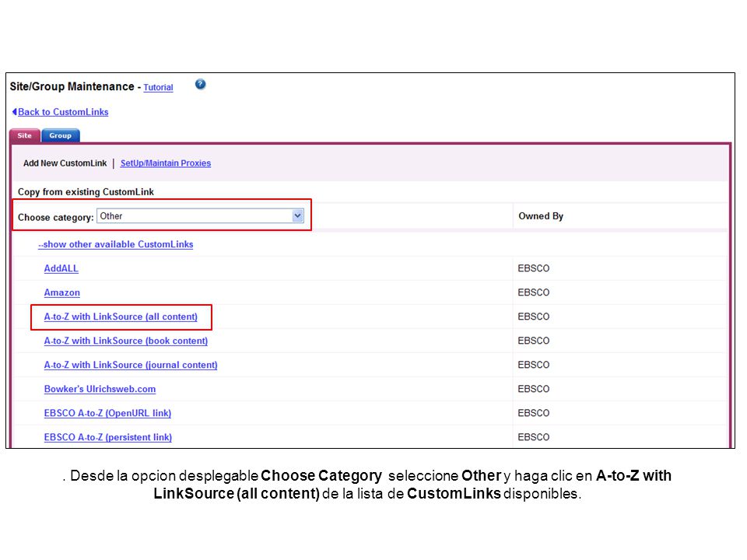
Task: Click the Site/Group Maintenance title
Action: [x=72, y=86]
